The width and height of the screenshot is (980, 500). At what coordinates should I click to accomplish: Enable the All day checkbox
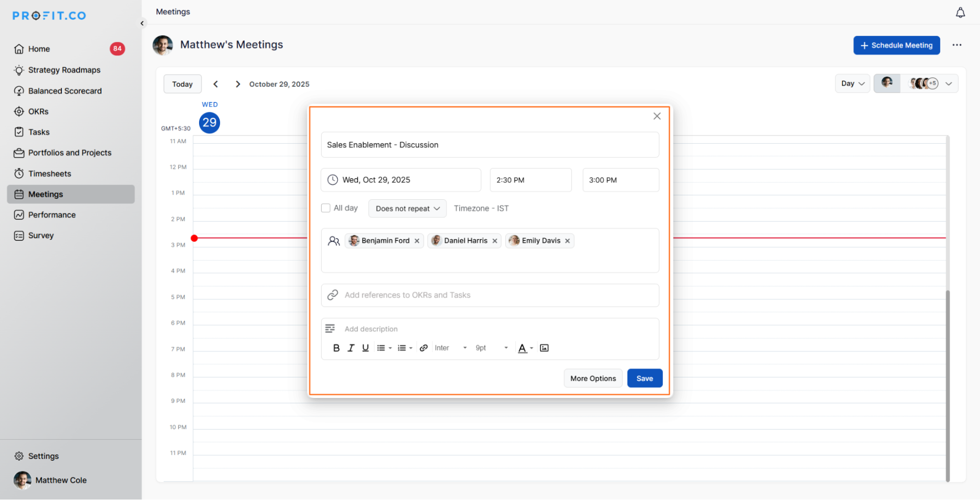(x=326, y=208)
